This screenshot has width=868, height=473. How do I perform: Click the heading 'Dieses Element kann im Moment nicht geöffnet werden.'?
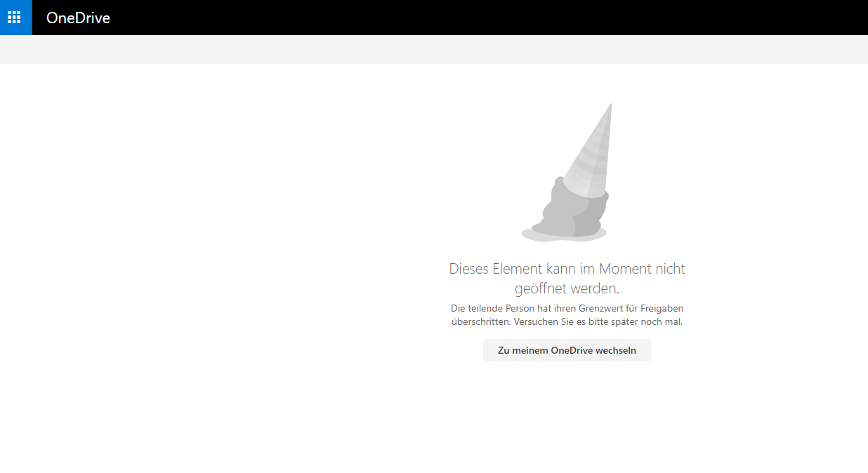[567, 279]
